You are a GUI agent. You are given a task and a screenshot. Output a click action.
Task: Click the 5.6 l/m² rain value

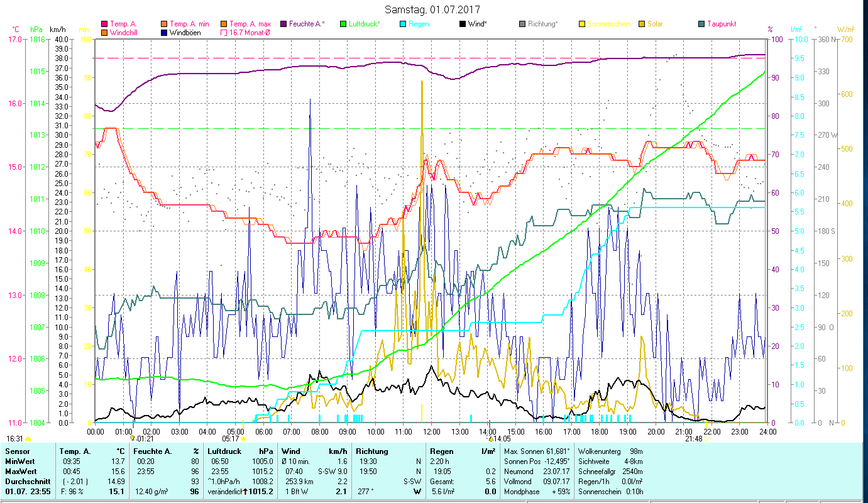point(444,492)
